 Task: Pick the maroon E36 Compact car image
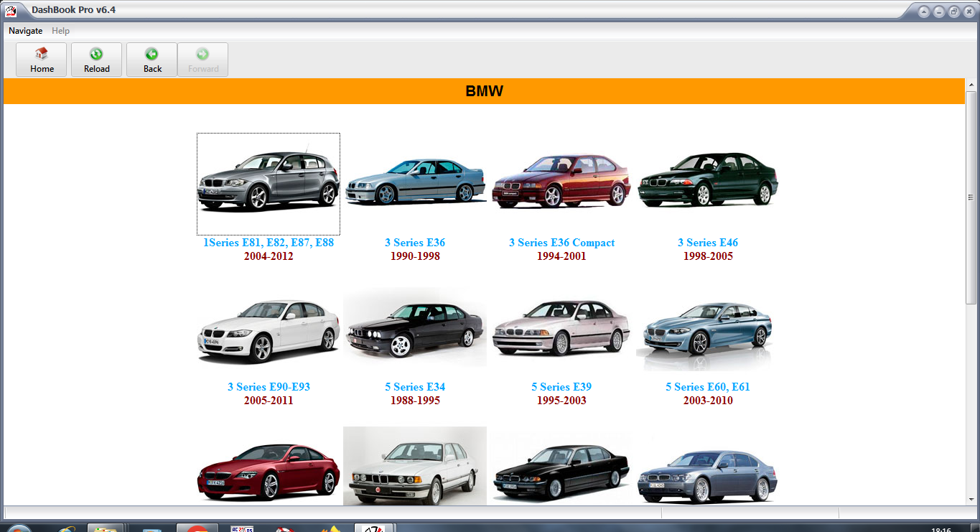(561, 180)
